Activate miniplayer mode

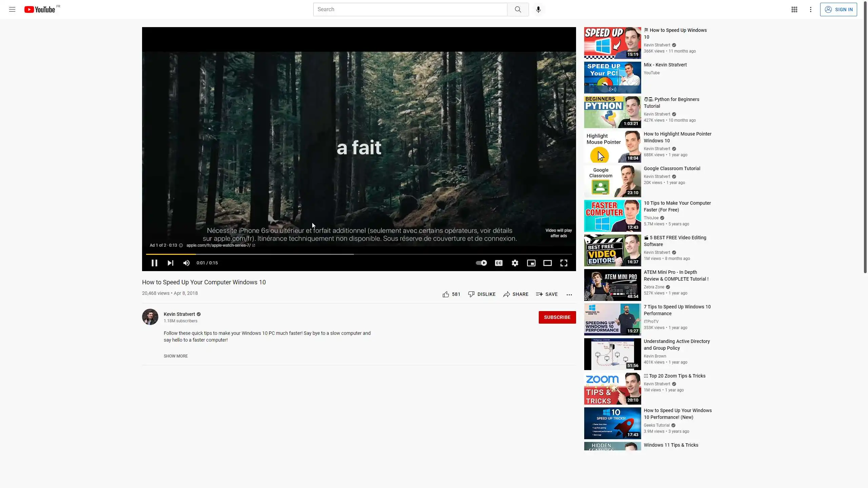click(x=531, y=263)
